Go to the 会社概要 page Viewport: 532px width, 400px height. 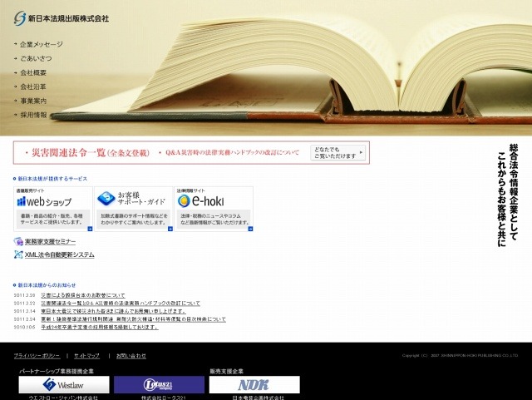pos(33,72)
